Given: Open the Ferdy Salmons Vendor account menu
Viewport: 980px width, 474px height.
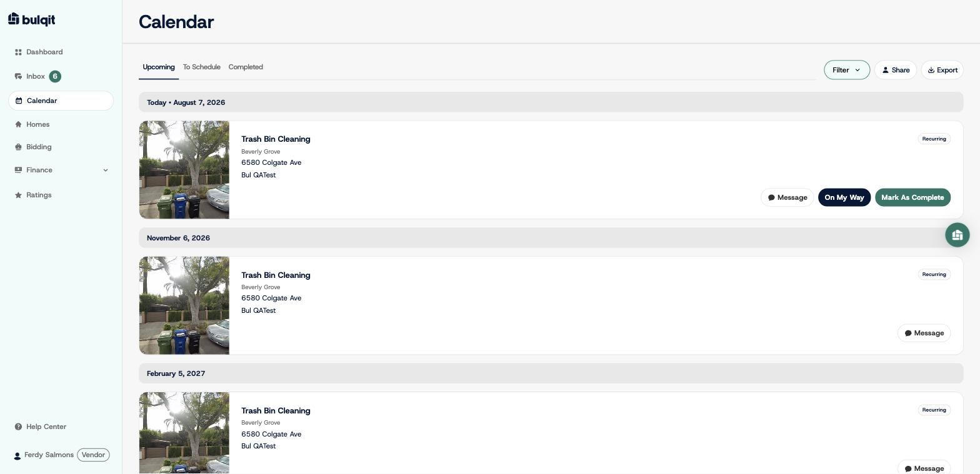Looking at the screenshot, I should 61,455.
